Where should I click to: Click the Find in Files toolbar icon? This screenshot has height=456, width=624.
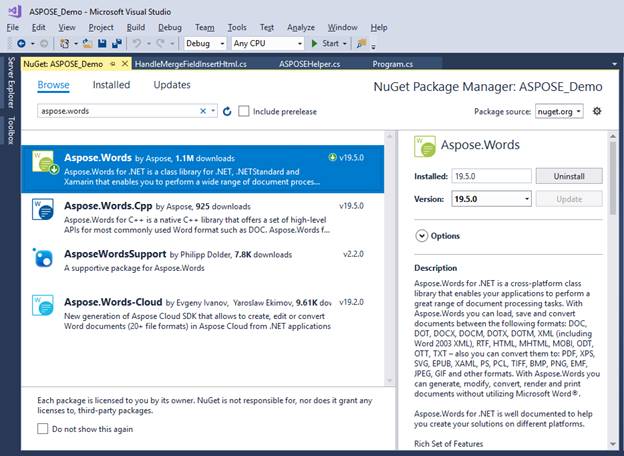coord(361,43)
